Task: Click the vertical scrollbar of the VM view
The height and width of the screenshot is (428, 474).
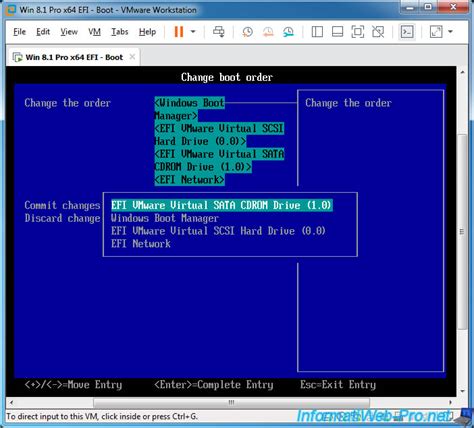Action: pyautogui.click(x=462, y=232)
